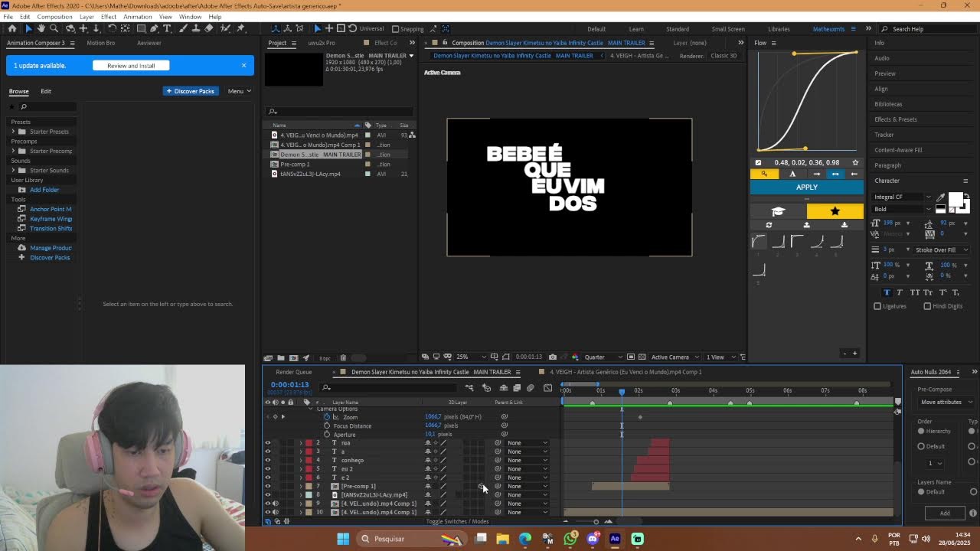Select first Flow curve preset thumbnail
This screenshot has width=980, height=551.
point(759,242)
